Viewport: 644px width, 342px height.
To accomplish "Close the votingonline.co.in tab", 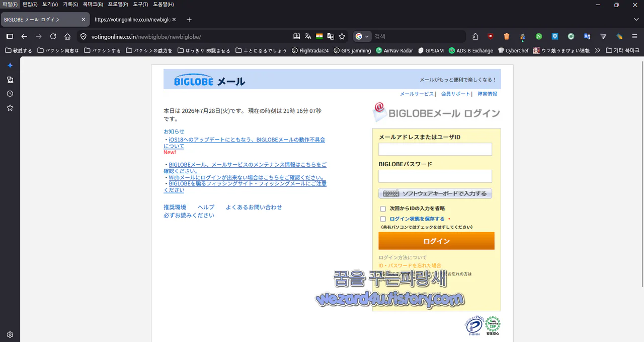I will (174, 20).
